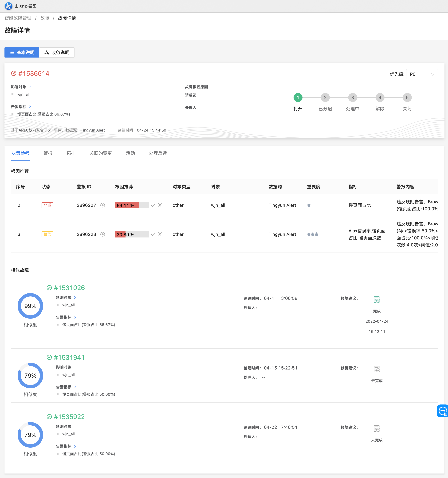Click the green check icon beside #1531026
This screenshot has width=448, height=478.
[49, 288]
